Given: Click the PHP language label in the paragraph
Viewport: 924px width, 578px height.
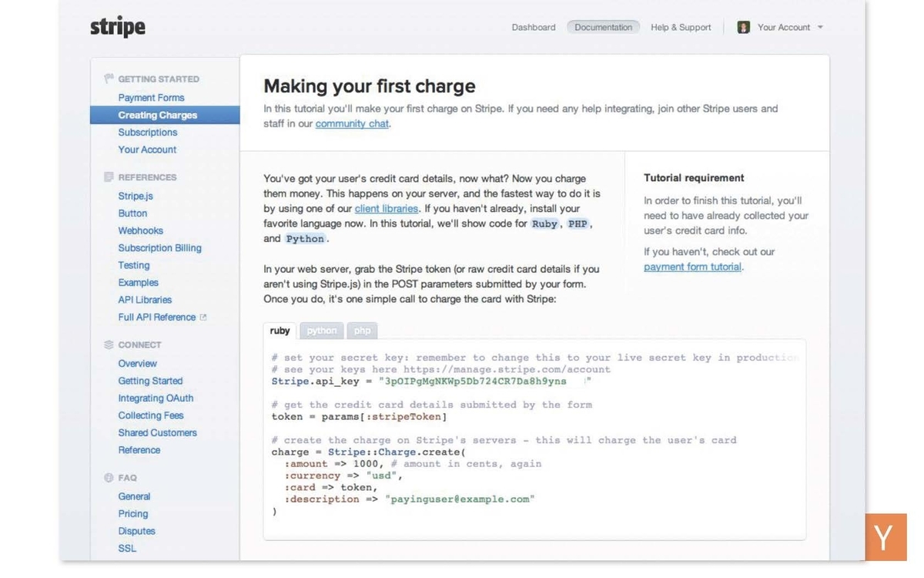Looking at the screenshot, I should (x=577, y=223).
